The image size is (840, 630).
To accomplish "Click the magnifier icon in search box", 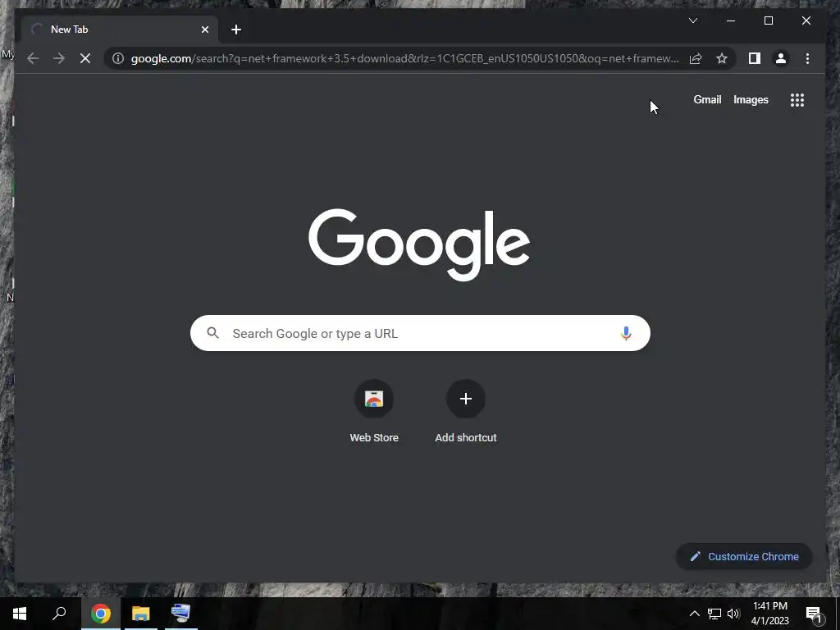I will [212, 333].
